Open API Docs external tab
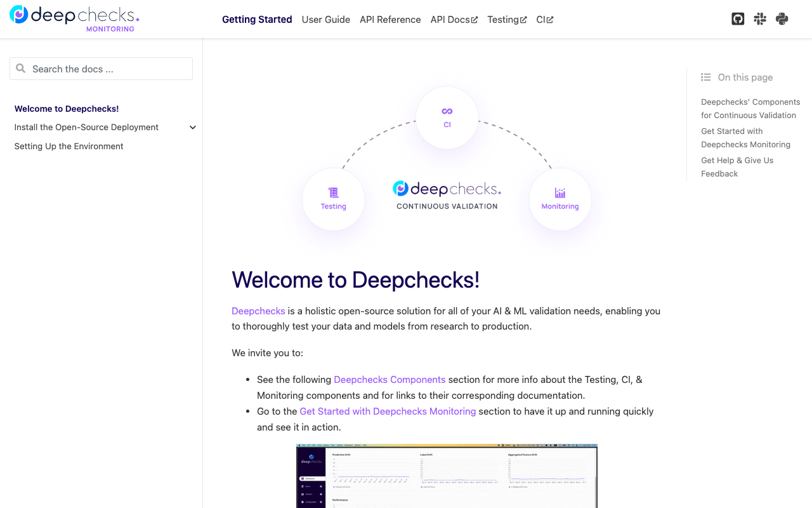 pos(454,20)
